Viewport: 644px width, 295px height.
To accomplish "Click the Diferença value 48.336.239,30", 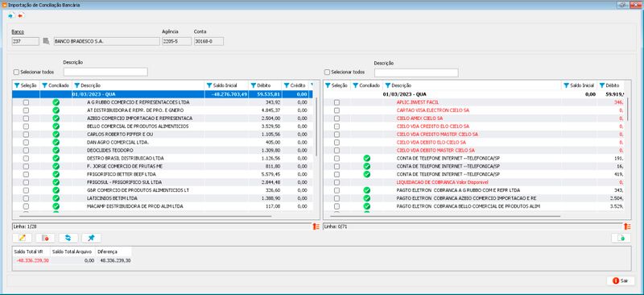I will pos(115,260).
